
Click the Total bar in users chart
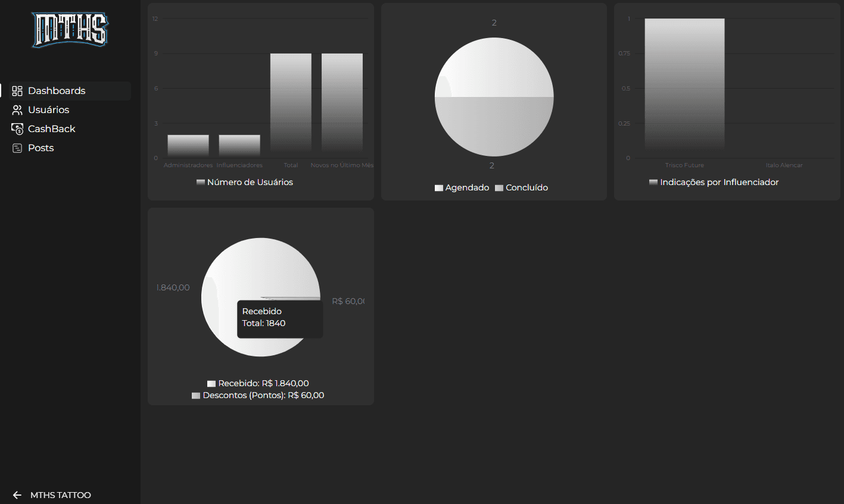tap(291, 104)
